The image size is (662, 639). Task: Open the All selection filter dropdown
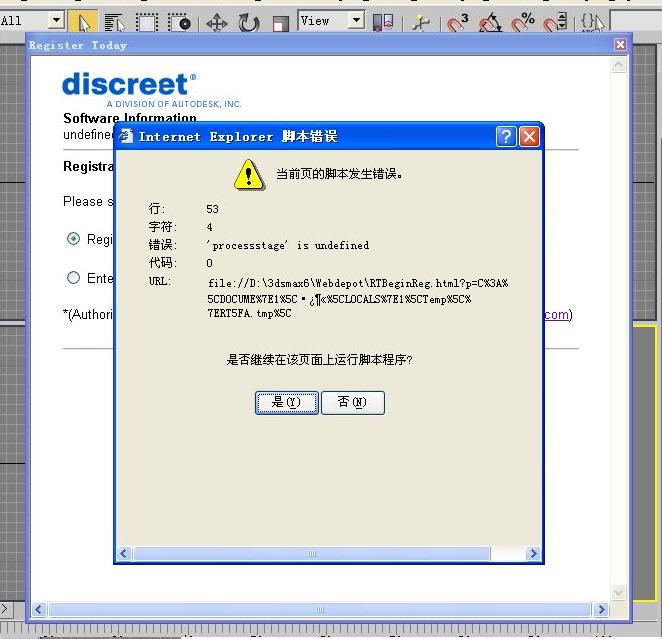coord(56,20)
